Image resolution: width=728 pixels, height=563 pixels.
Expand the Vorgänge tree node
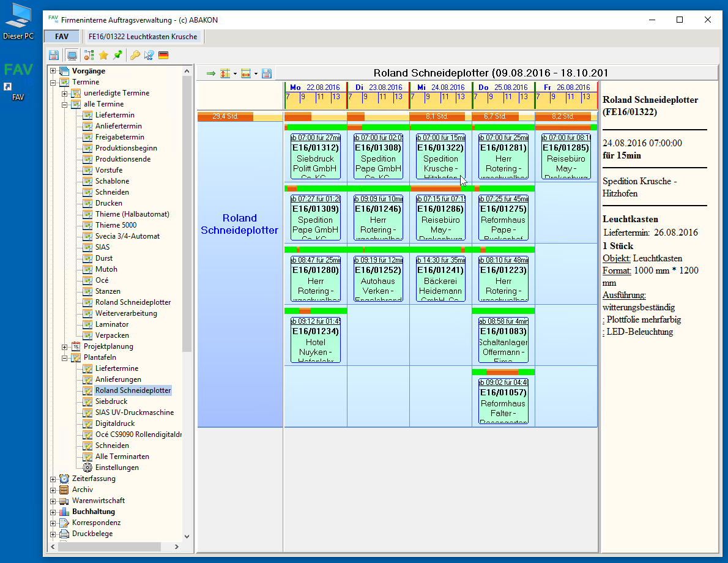[53, 71]
